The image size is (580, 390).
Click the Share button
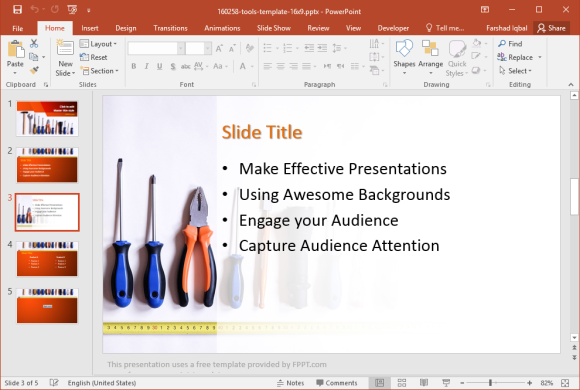click(x=552, y=28)
